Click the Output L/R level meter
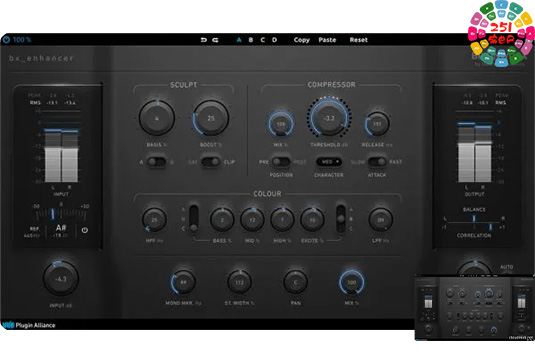 [x=474, y=152]
